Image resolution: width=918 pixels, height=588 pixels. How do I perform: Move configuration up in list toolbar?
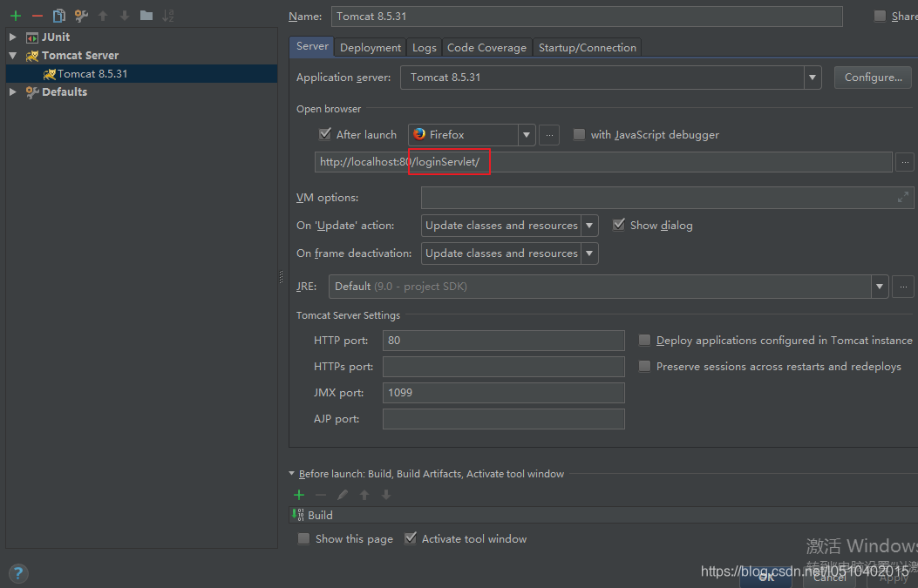coord(103,16)
